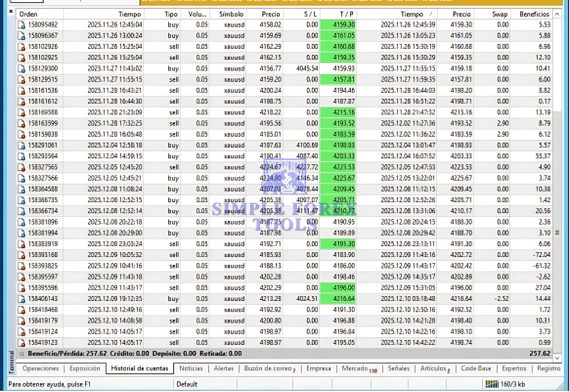Click the order icon for trade 158406143
The image size is (569, 392).
pyautogui.click(x=21, y=299)
